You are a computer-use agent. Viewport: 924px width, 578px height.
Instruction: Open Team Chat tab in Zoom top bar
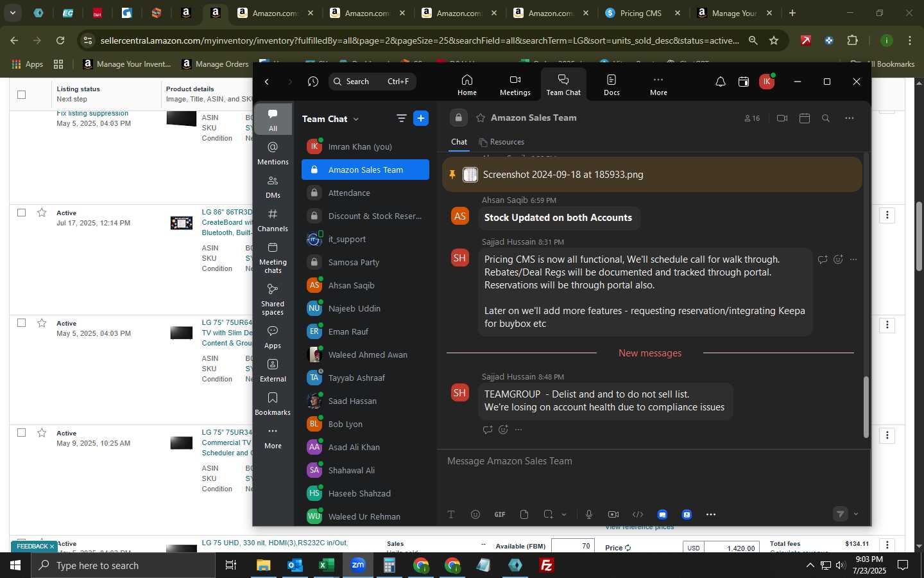[x=563, y=85]
